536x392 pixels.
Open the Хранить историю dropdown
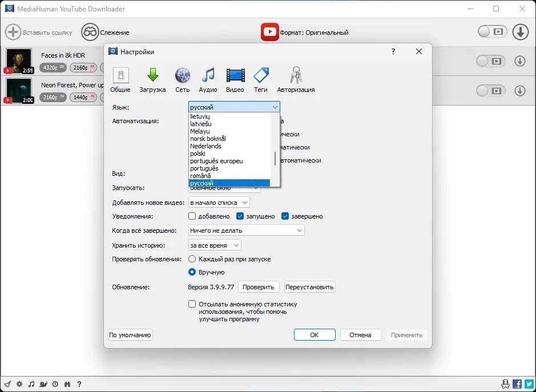(x=215, y=245)
